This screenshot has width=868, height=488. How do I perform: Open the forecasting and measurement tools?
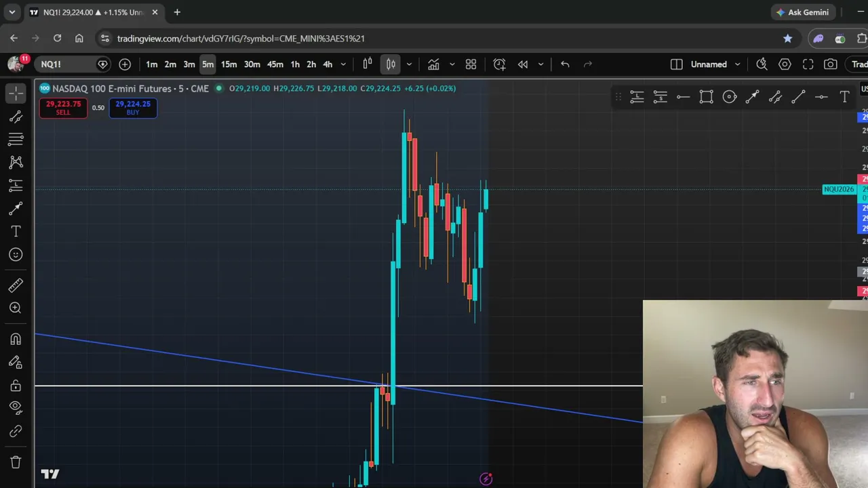16,185
